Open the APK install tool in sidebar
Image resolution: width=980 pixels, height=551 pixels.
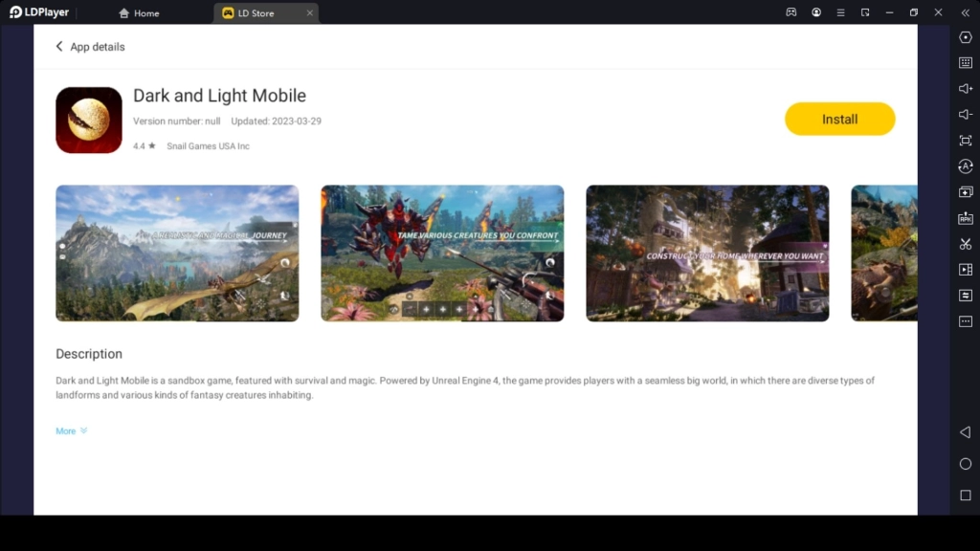coord(966,218)
